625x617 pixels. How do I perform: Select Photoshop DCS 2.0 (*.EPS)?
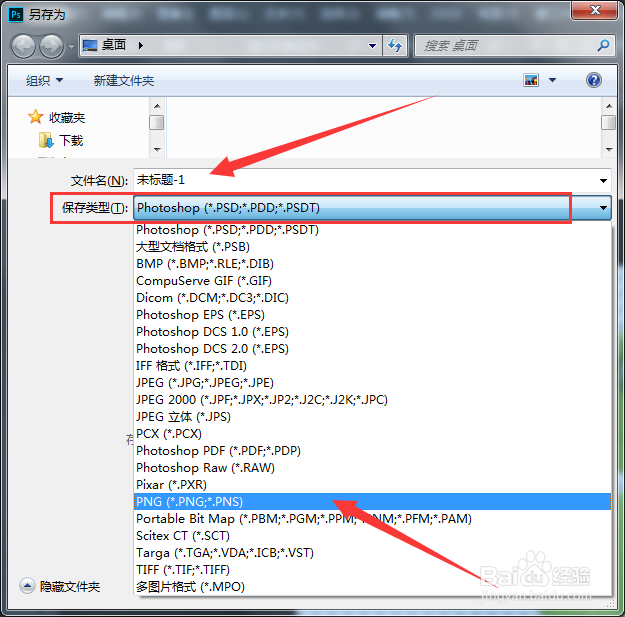(x=372, y=349)
